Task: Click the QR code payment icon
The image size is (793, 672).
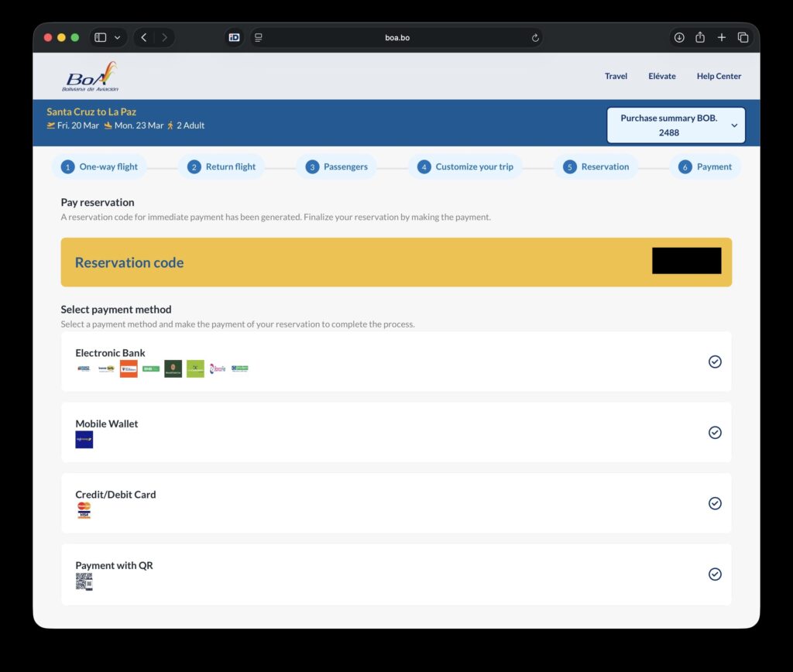Action: point(84,581)
